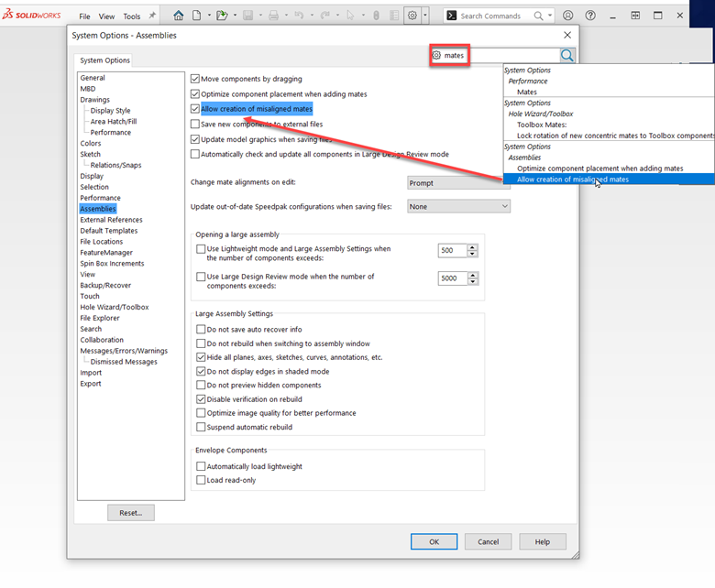The image size is (715, 588).
Task: Open the Tools menu
Action: pyautogui.click(x=132, y=16)
